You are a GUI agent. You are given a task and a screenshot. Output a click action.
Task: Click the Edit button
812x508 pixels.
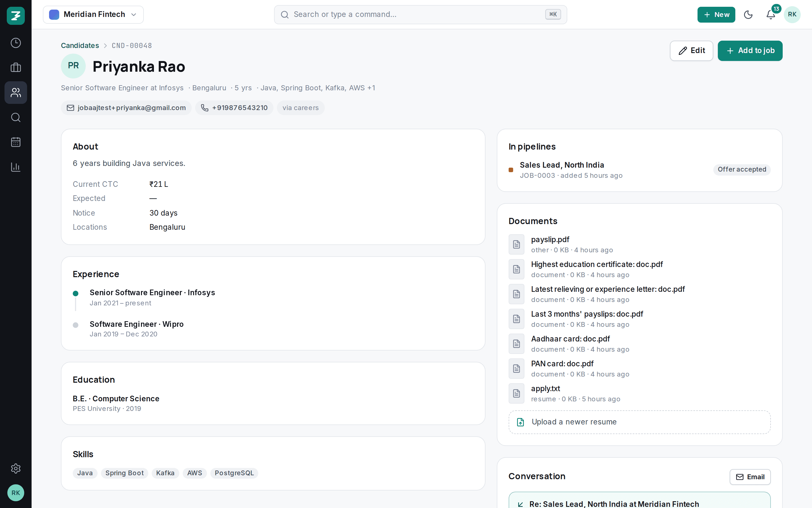coord(691,51)
